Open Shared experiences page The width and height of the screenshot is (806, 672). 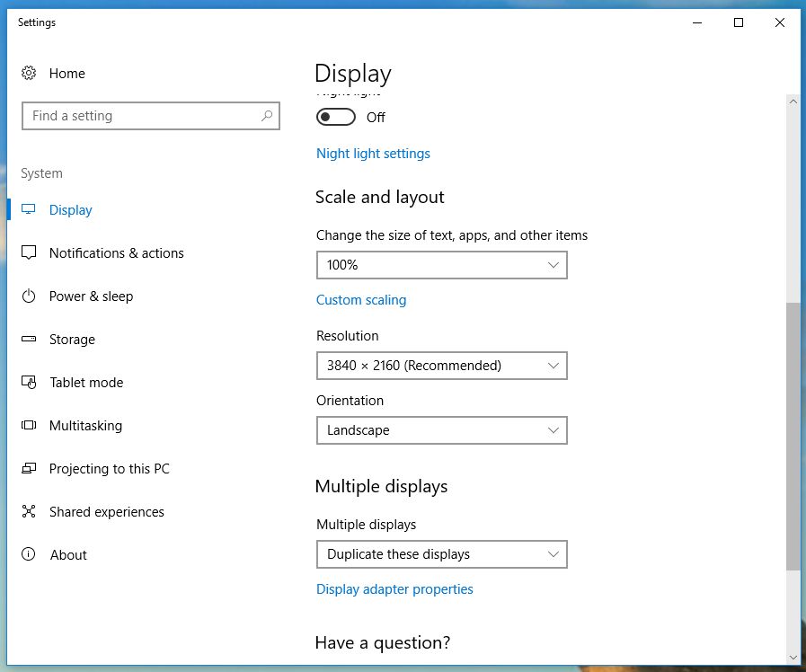coord(106,512)
